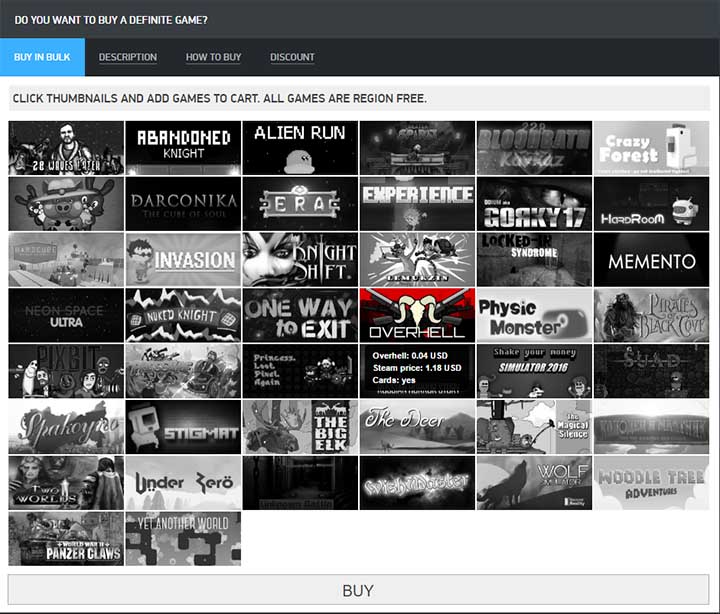Screen dimensions: 720x614
Task: Choose the HardRoom thumbnail
Action: [x=652, y=204]
